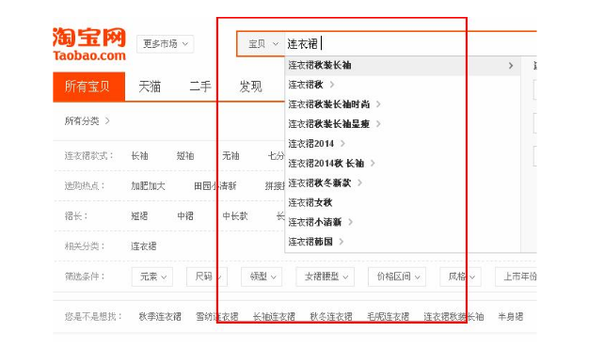Viewport: 604px width, 364px height.
Task: Select suggestion 连衣裙秋冬新款
Action: coord(320,183)
